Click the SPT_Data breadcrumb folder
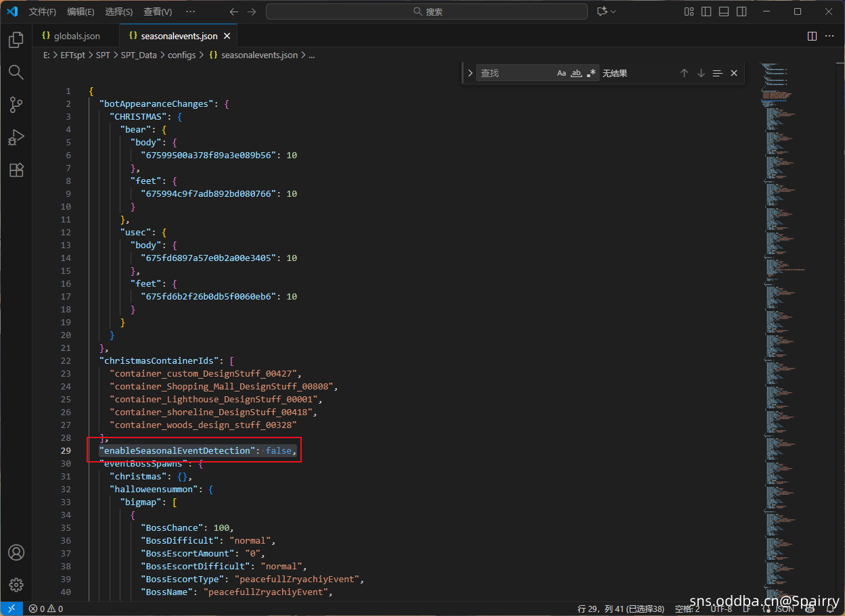This screenshot has width=845, height=616. (x=139, y=55)
